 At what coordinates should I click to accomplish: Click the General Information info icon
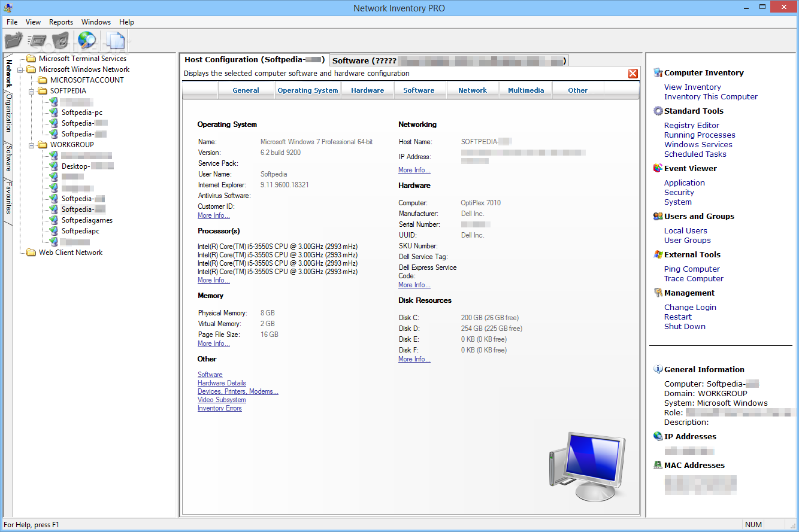coord(658,370)
